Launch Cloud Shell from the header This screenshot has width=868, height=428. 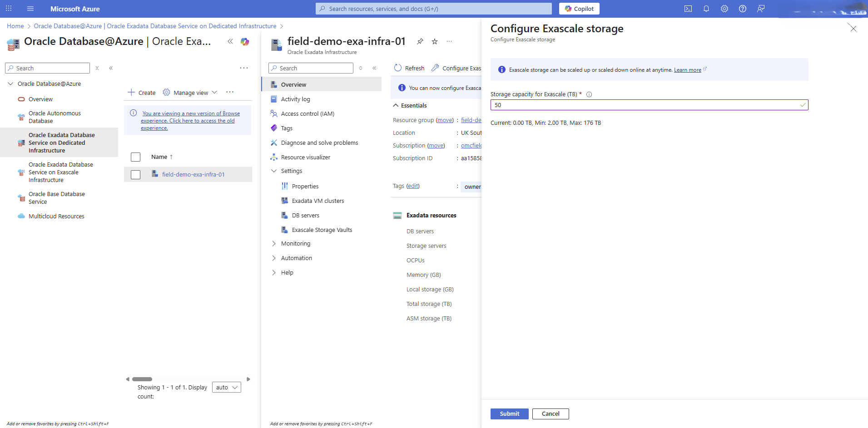pos(688,8)
